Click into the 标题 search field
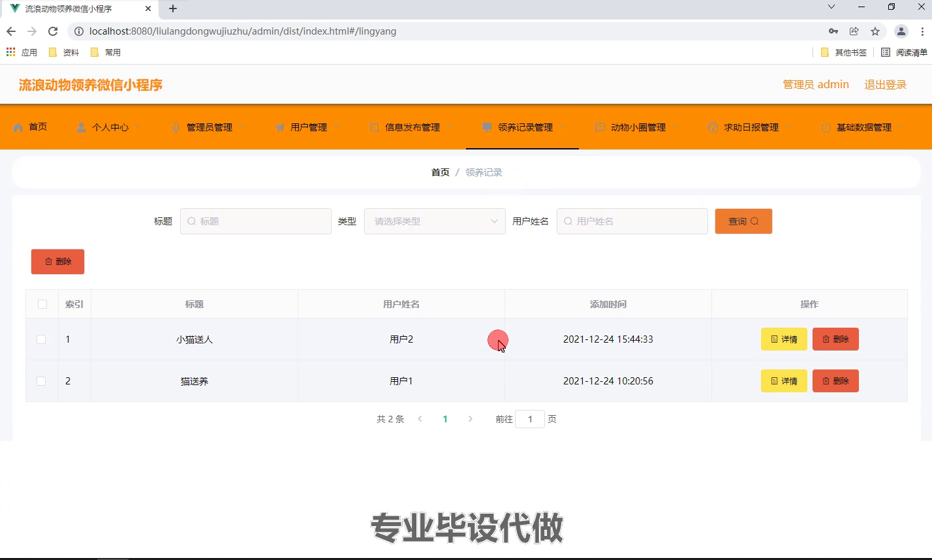Screen dimensions: 932x560 point(256,221)
